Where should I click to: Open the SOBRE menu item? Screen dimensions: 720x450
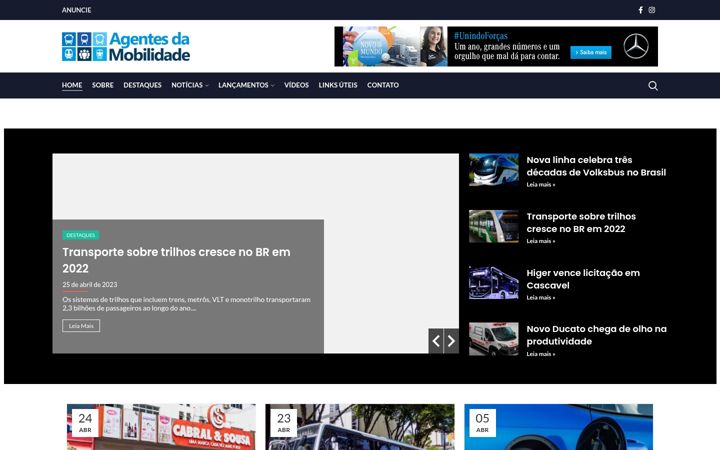[102, 85]
